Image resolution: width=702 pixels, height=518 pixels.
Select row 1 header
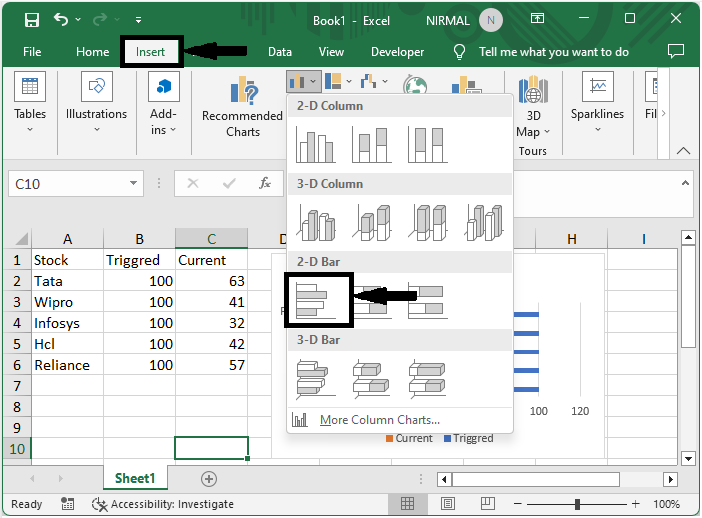pyautogui.click(x=17, y=260)
